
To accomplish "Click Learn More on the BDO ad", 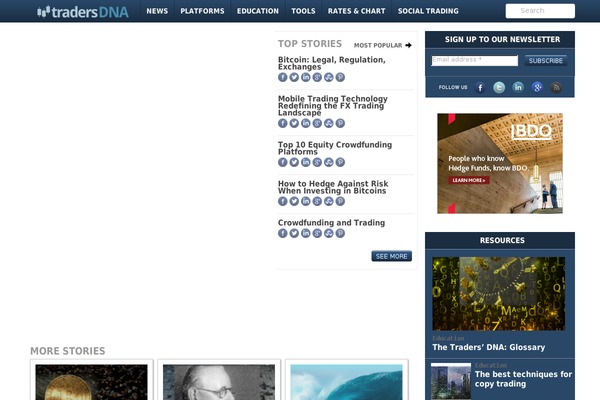I will (469, 180).
